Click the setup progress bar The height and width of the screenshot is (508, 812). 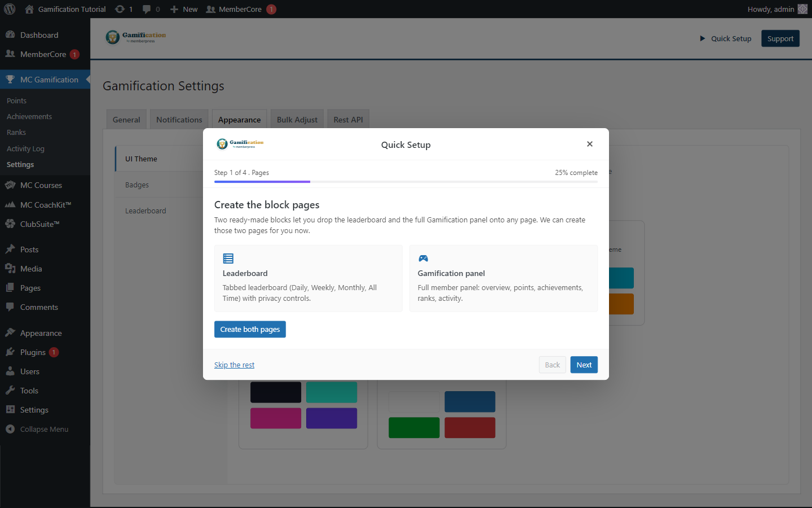(x=406, y=182)
